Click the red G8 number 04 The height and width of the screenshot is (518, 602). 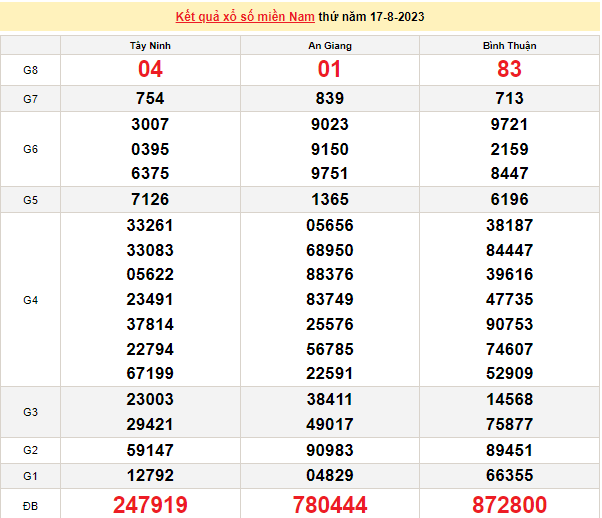(150, 70)
